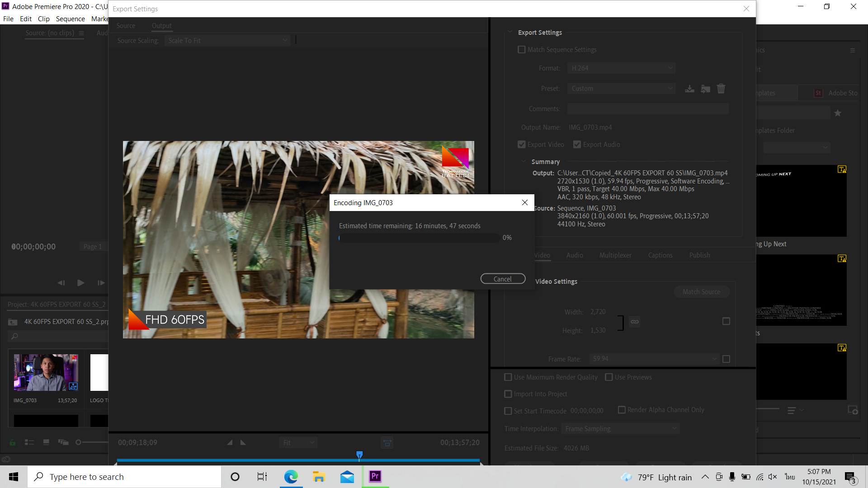Screen dimensions: 868x488
Task: Click the blue playhead on preview timeline
Action: coord(359,455)
